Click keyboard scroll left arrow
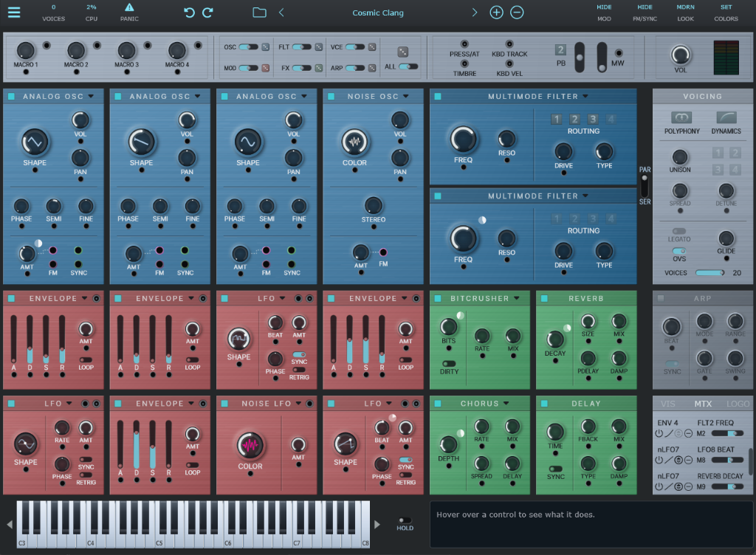The width and height of the screenshot is (756, 555). pyautogui.click(x=10, y=524)
